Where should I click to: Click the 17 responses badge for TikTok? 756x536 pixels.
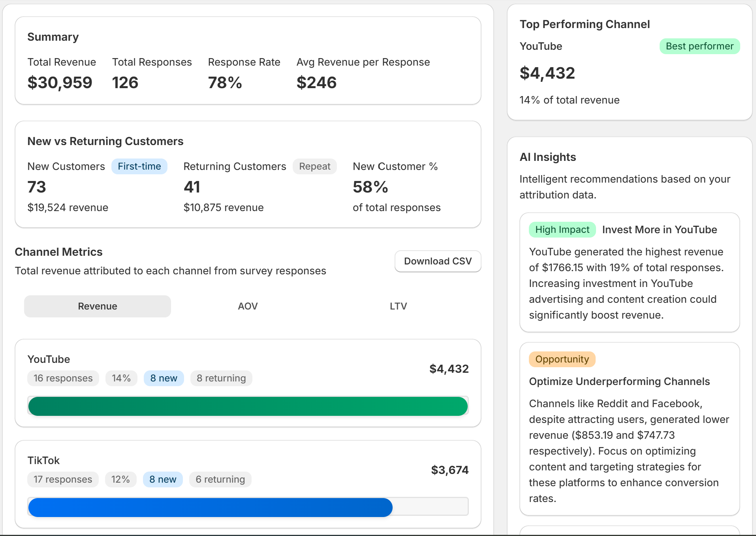(x=63, y=479)
